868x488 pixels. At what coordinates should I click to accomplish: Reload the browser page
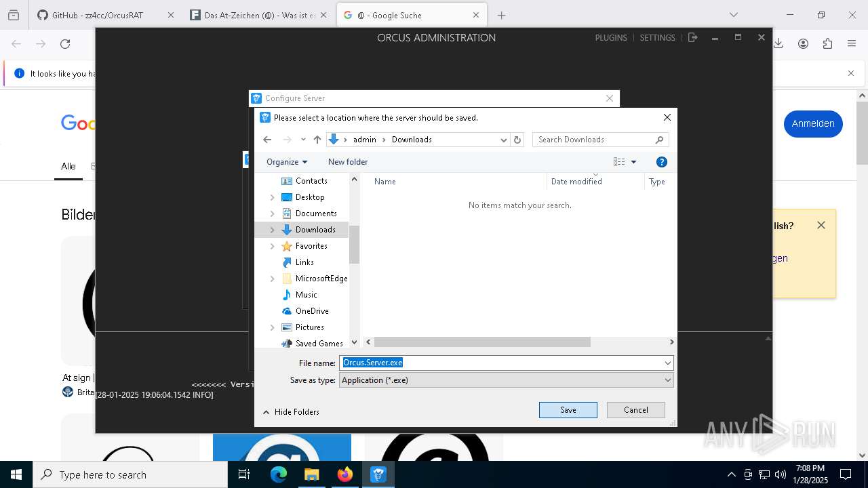[x=65, y=44]
